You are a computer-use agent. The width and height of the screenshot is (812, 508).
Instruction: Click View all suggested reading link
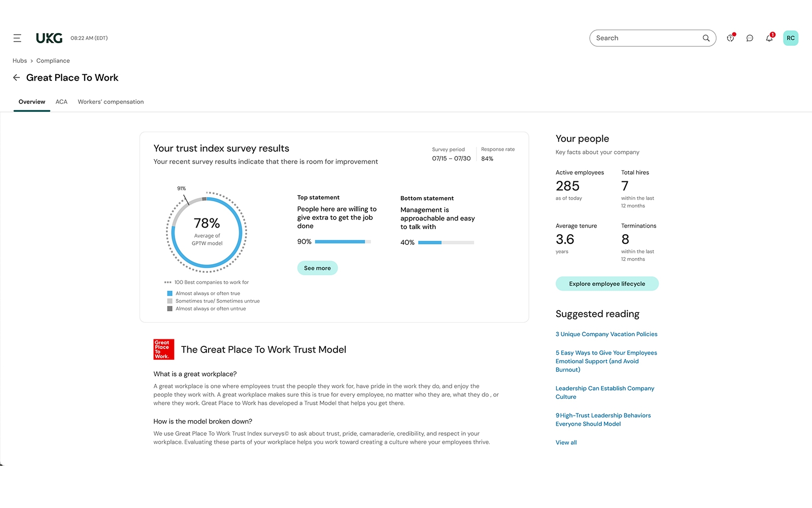point(566,442)
